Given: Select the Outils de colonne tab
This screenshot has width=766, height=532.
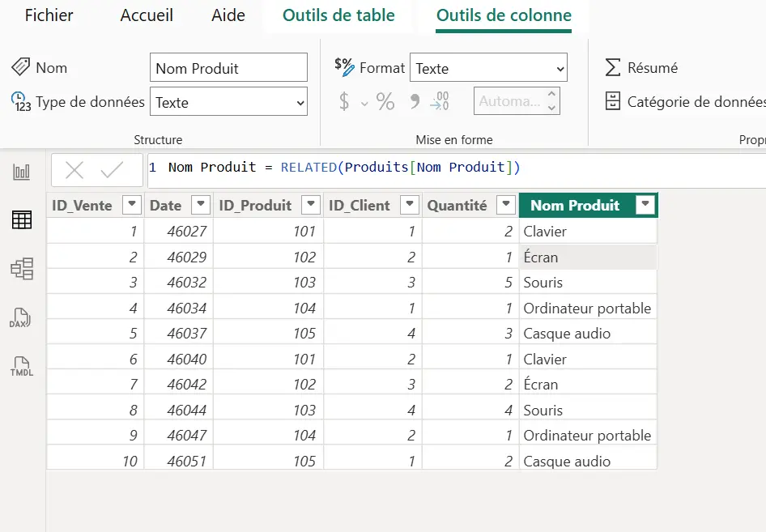Looking at the screenshot, I should (504, 15).
